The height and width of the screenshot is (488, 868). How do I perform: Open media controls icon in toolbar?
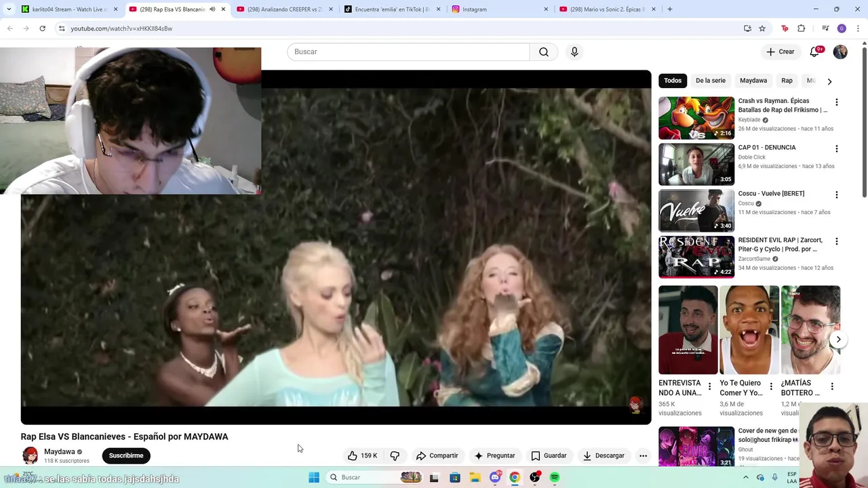825,28
